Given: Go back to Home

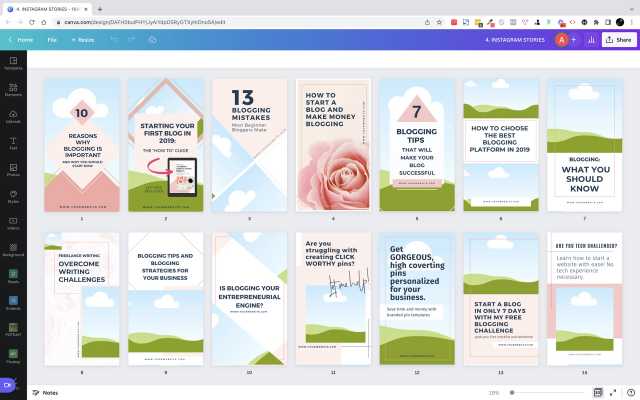Looking at the screenshot, I should [x=20, y=39].
